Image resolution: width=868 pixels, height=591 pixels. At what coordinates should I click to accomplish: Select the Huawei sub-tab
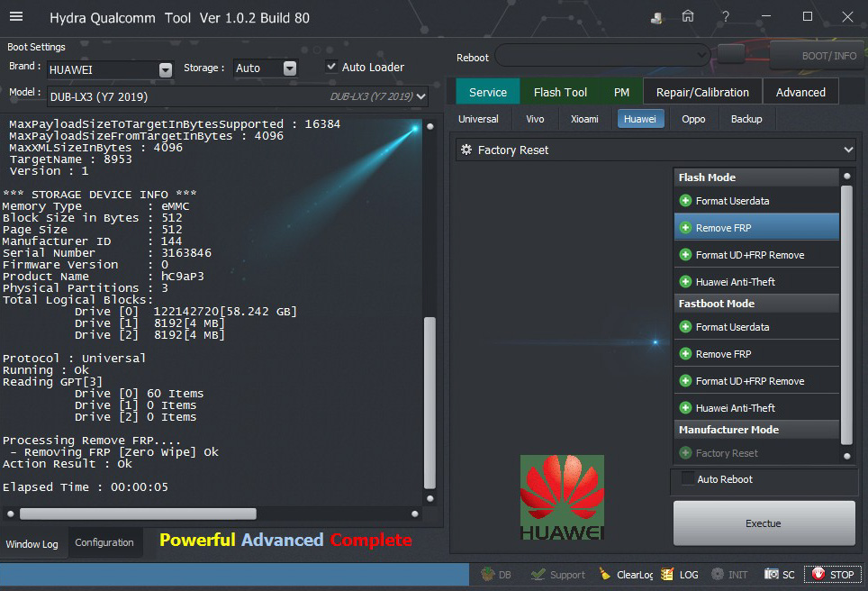click(x=640, y=119)
